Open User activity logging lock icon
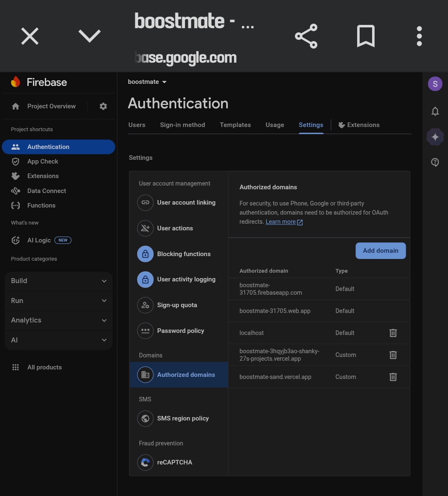 click(x=145, y=280)
